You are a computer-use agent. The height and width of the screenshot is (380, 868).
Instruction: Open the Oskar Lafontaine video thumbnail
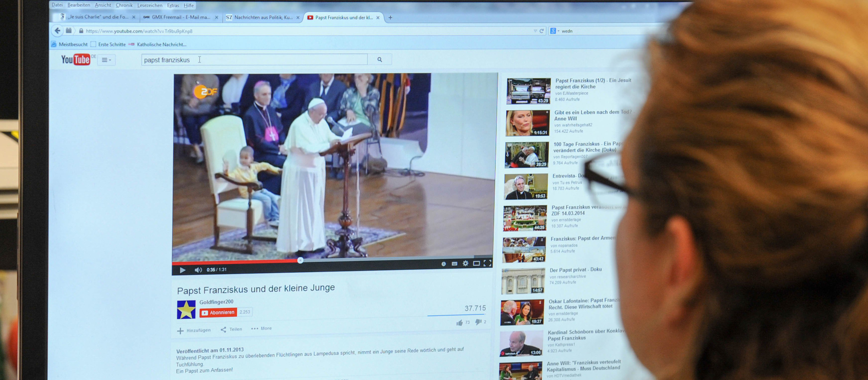[x=522, y=312]
